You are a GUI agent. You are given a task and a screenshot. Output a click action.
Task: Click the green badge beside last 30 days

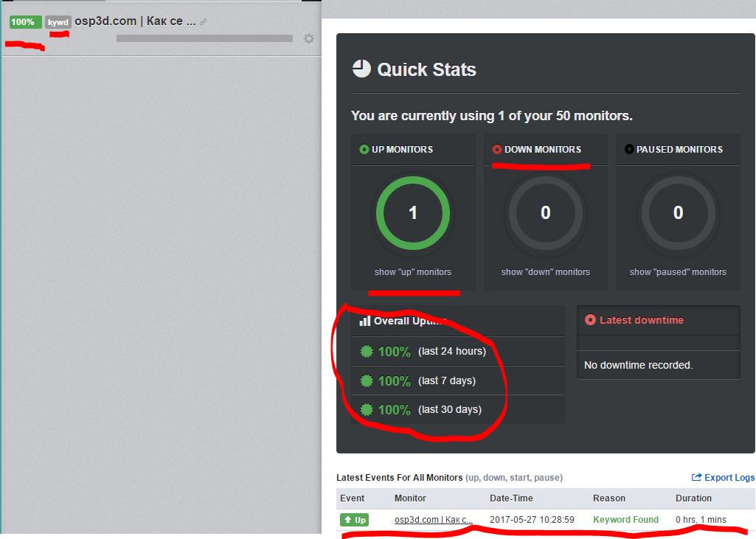[x=367, y=410]
